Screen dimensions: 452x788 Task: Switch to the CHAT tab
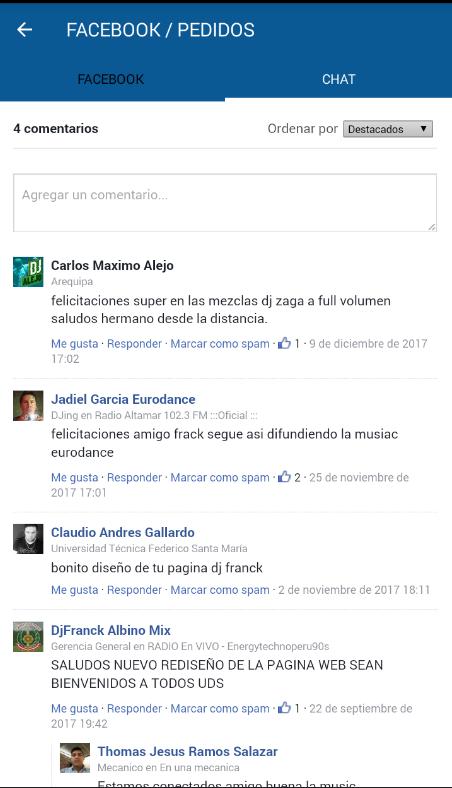tap(338, 79)
